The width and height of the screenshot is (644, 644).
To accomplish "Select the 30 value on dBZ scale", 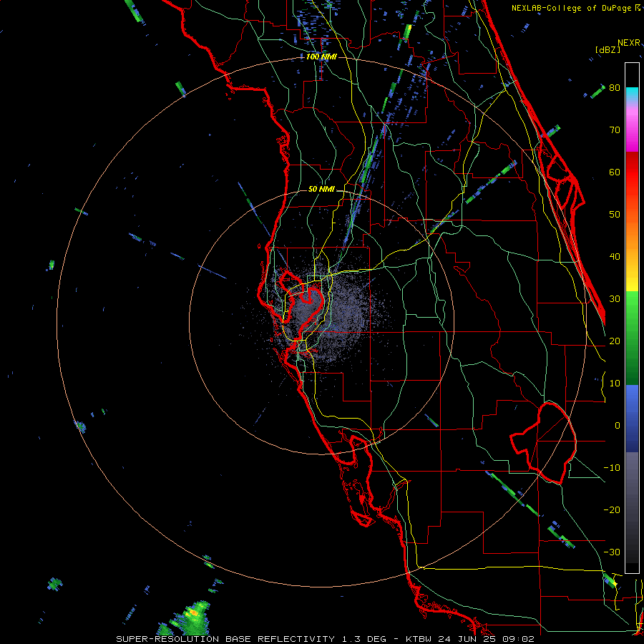I will click(615, 299).
